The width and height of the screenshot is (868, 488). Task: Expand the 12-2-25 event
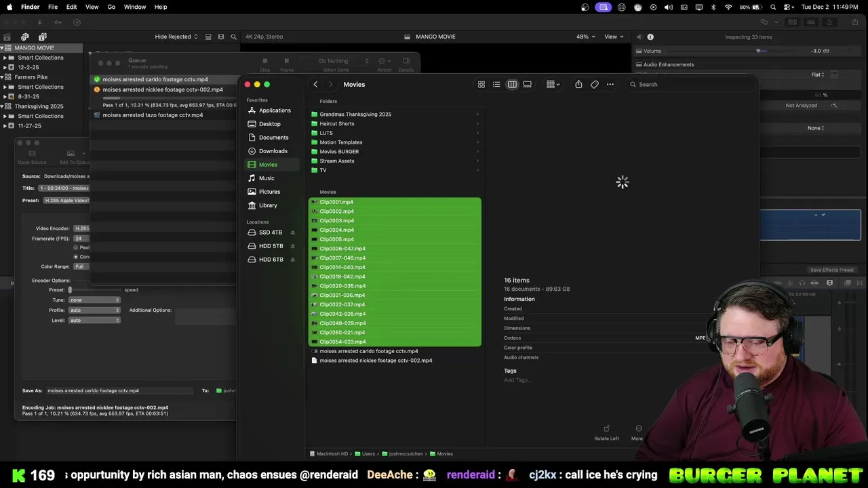[5, 68]
